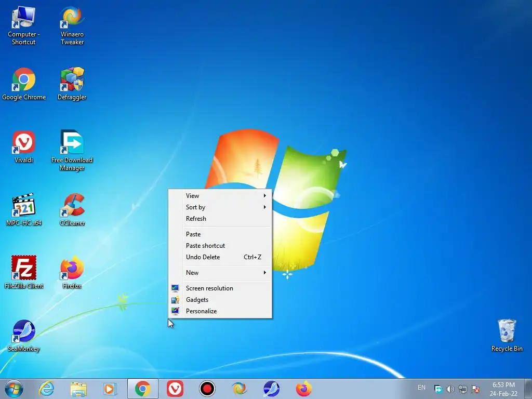Select the Google Chrome desktop icon

click(x=24, y=84)
